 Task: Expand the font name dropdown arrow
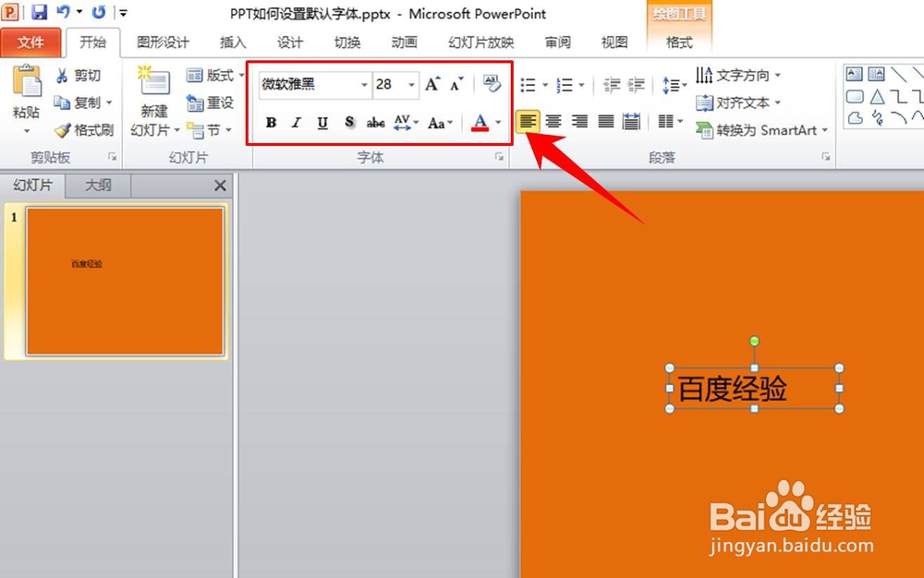pyautogui.click(x=364, y=85)
